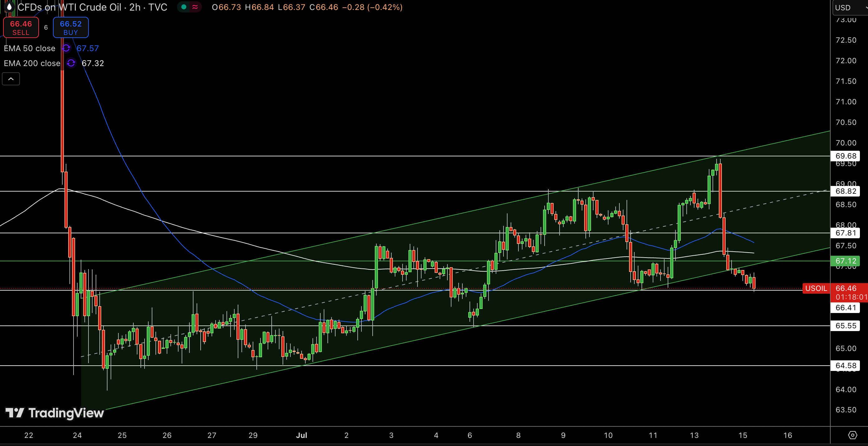Click the 01:18:01 bar countdown timer

click(851, 297)
